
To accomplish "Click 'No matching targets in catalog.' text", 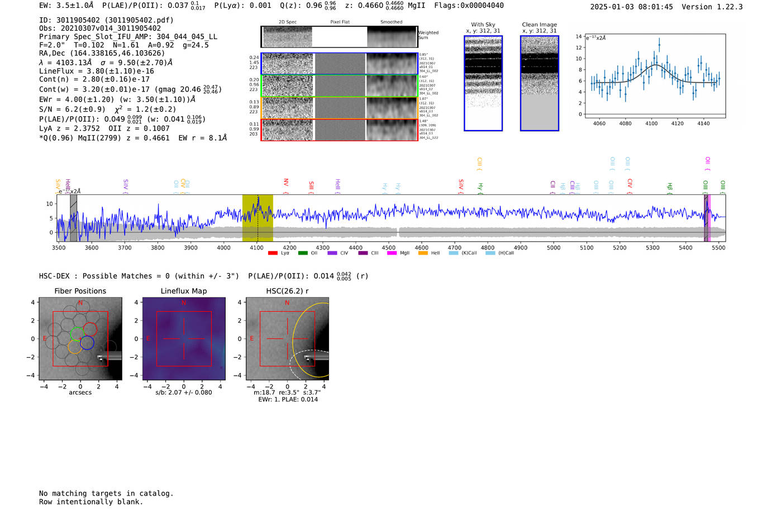I will point(106,493).
